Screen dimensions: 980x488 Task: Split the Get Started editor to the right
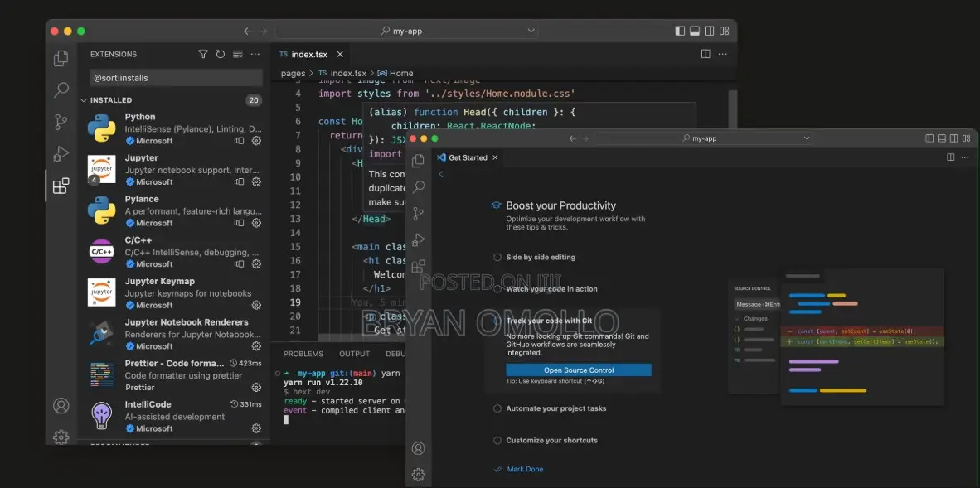(951, 157)
